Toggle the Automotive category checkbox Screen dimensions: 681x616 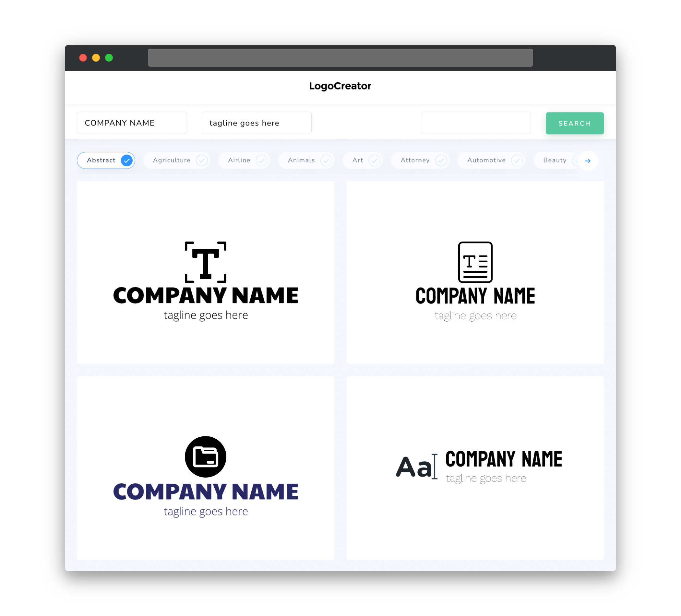coord(516,160)
